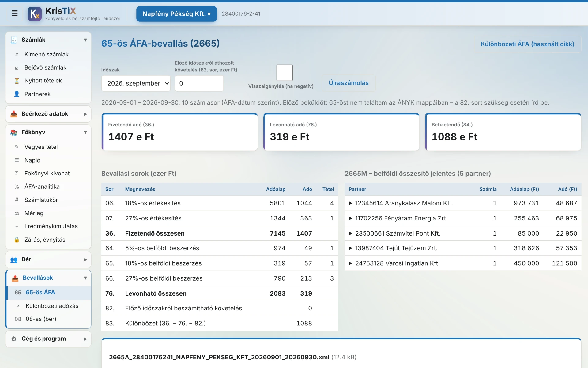Screen dimensions: 588x368
Task: Toggle the Visszaigénylés checkbox
Action: tap(285, 73)
